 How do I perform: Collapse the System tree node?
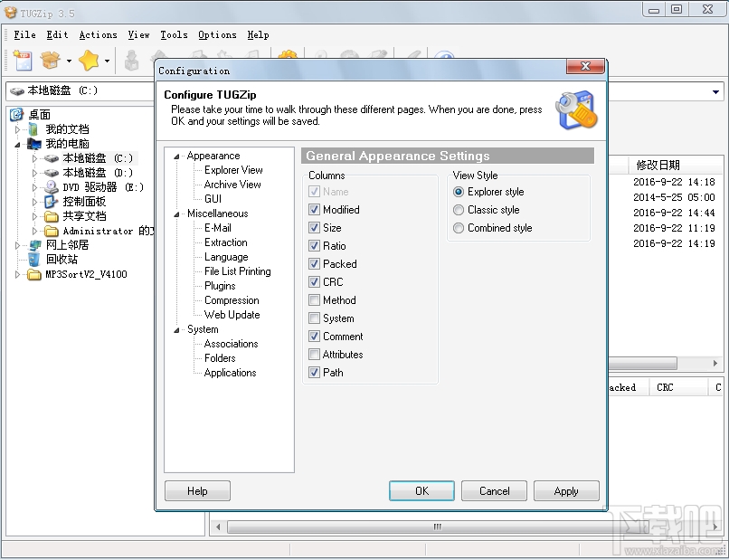click(176, 330)
